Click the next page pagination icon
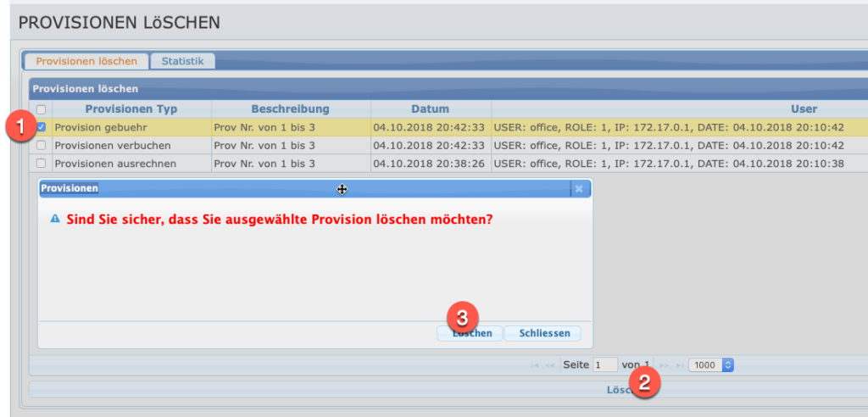Image resolution: width=868 pixels, height=417 pixels. pos(665,365)
